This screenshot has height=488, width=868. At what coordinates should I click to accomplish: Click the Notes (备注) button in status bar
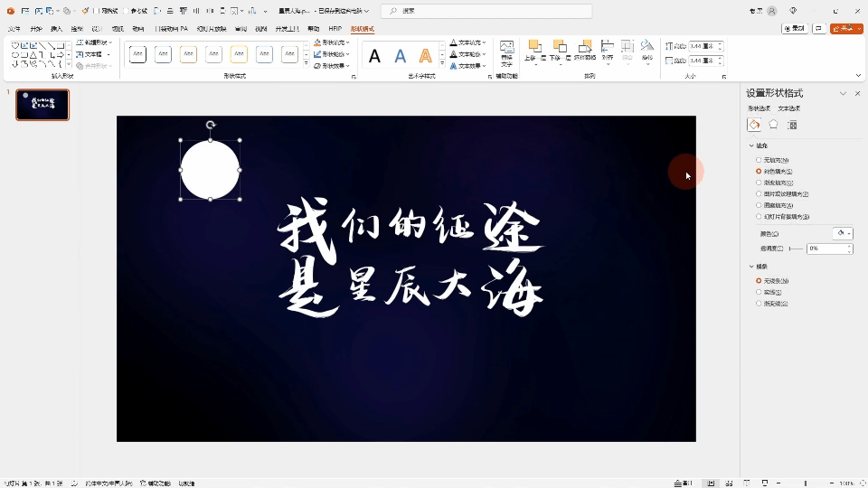pyautogui.click(x=684, y=483)
